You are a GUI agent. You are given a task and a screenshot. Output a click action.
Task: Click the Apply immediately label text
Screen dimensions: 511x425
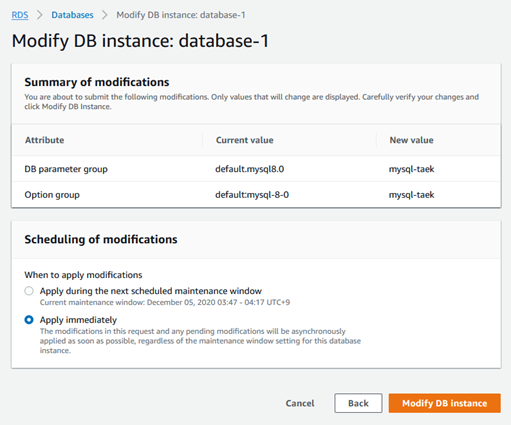point(78,320)
